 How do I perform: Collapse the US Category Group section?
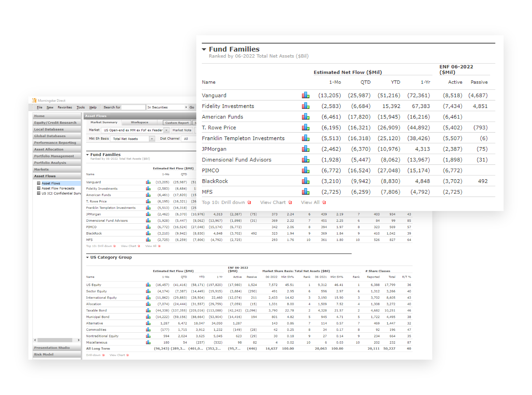click(x=87, y=257)
